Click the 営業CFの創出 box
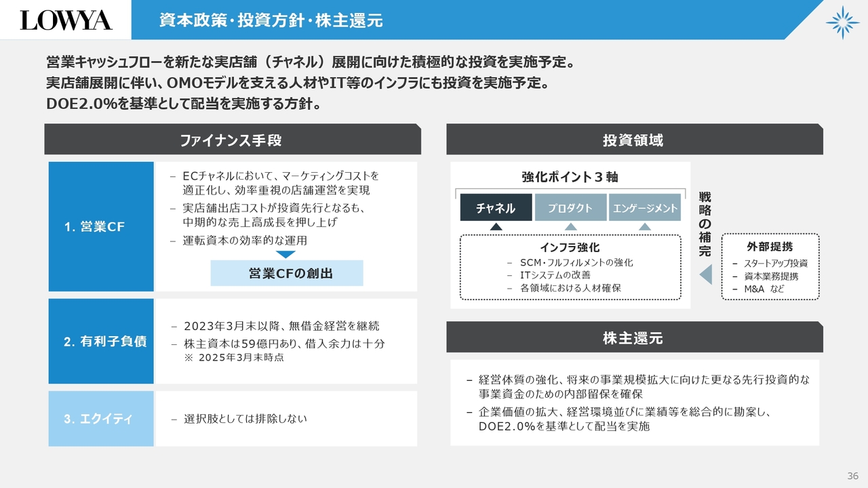 point(287,273)
